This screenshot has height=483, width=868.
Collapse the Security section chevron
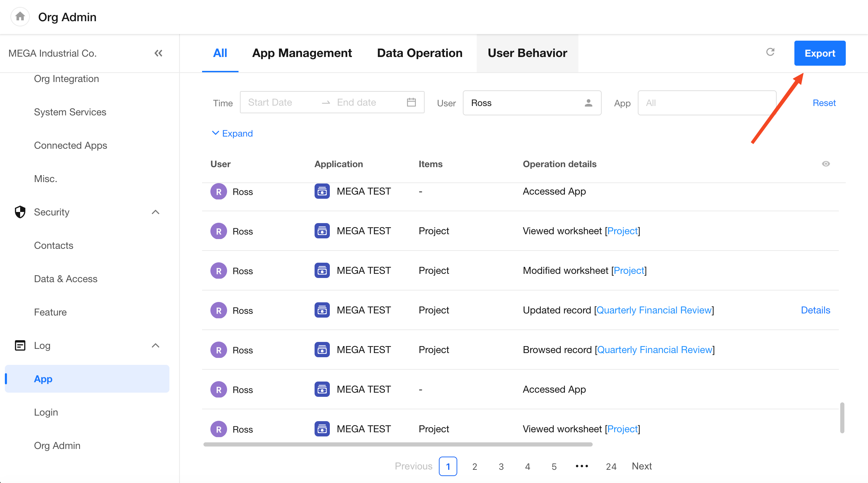click(156, 212)
